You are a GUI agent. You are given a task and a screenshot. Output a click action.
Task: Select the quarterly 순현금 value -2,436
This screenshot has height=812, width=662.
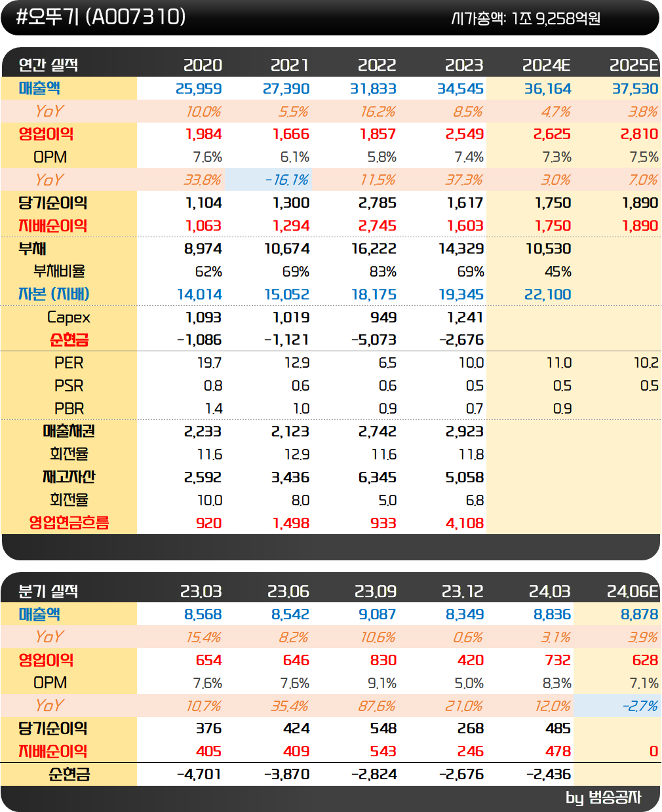(549, 774)
